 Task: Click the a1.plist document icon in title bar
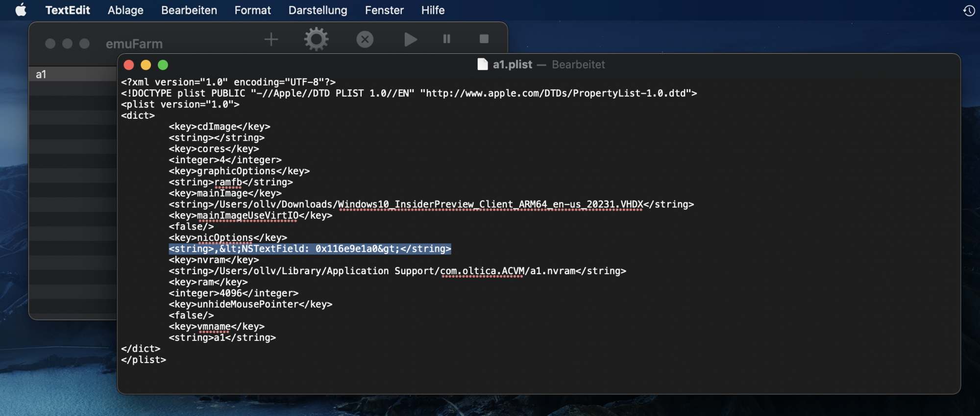click(x=483, y=64)
